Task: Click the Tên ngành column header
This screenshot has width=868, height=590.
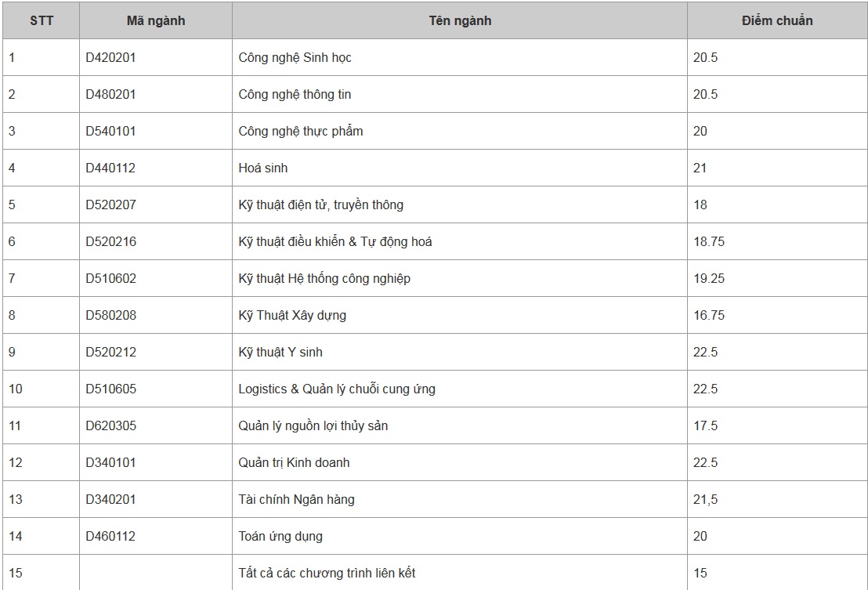Action: coord(460,21)
